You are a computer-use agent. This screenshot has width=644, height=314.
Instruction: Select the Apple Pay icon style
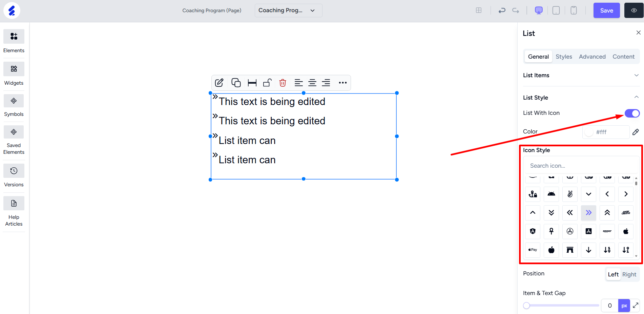(533, 250)
